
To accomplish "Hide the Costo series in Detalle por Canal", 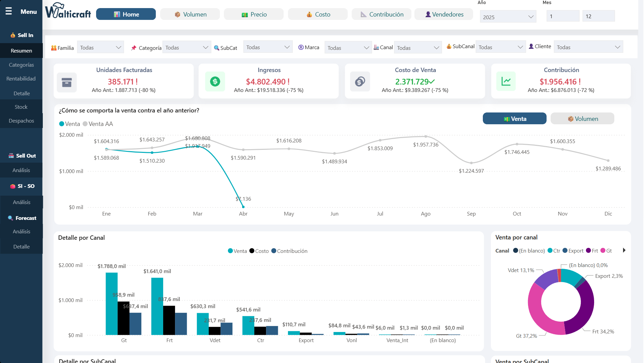I will 259,251.
